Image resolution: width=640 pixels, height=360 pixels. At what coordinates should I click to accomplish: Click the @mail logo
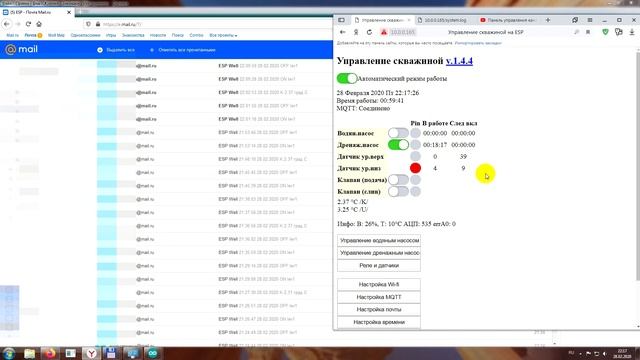tap(21, 49)
